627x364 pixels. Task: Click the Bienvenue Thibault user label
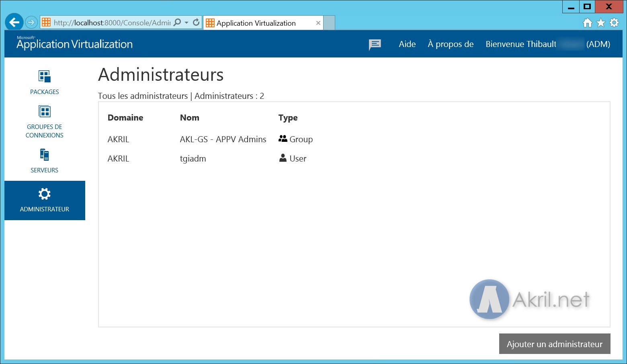tap(548, 44)
